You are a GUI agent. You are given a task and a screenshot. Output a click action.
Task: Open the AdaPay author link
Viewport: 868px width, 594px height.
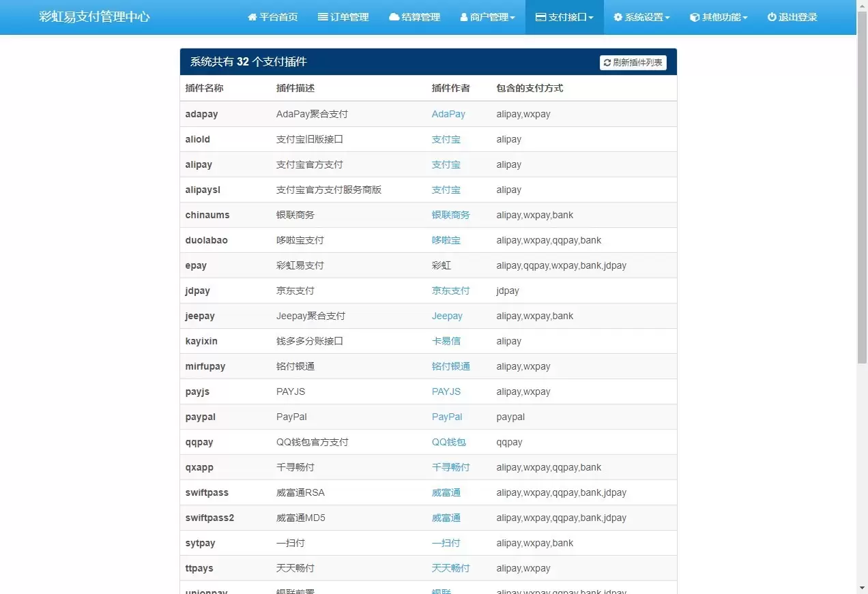448,114
